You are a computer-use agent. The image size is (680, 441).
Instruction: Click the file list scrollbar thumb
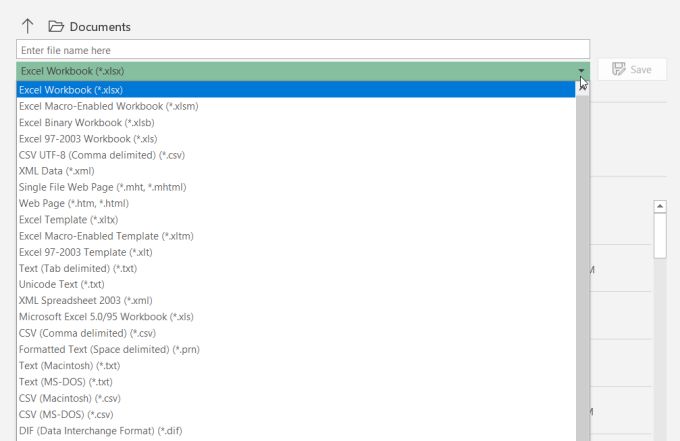[x=660, y=236]
